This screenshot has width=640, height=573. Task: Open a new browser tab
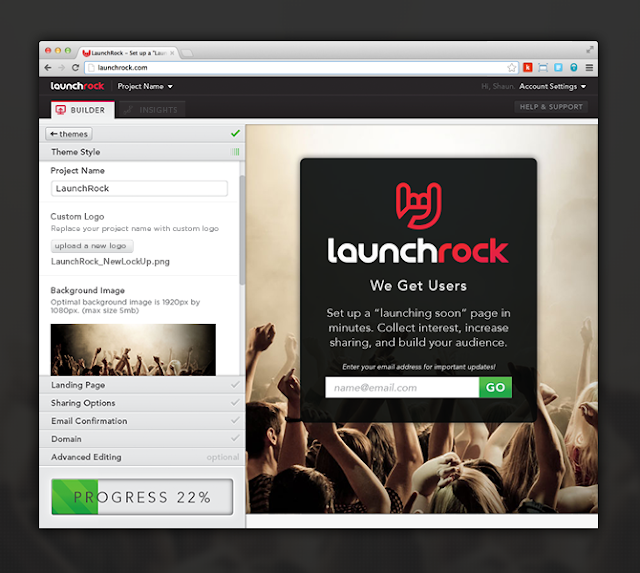click(187, 53)
